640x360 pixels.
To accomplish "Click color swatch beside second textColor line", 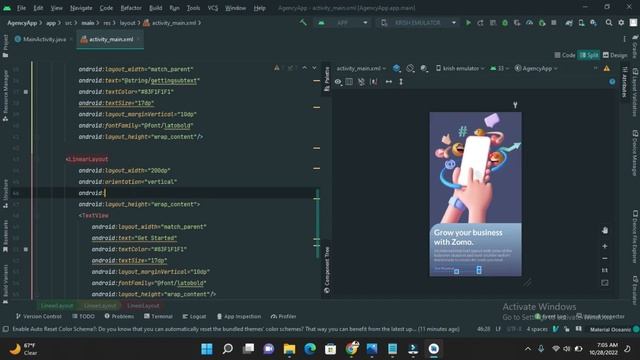I will coord(26,249).
